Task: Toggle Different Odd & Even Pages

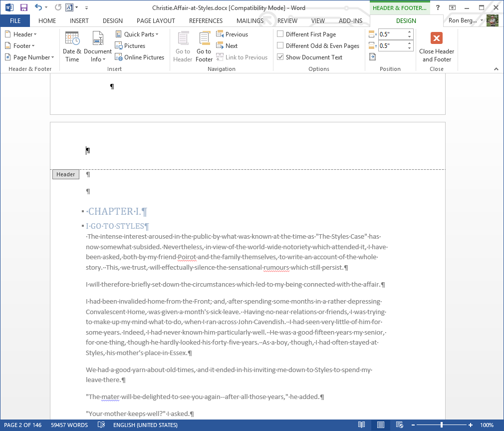Action: [280, 46]
